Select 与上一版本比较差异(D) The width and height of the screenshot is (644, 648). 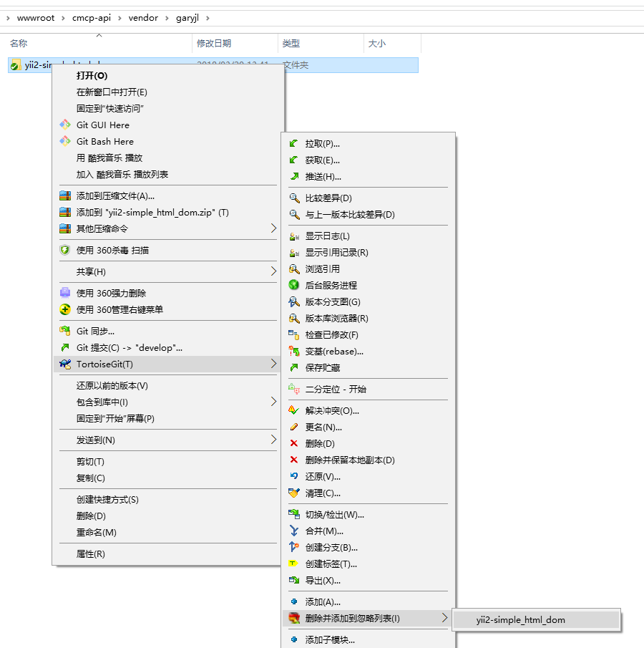tap(369, 215)
